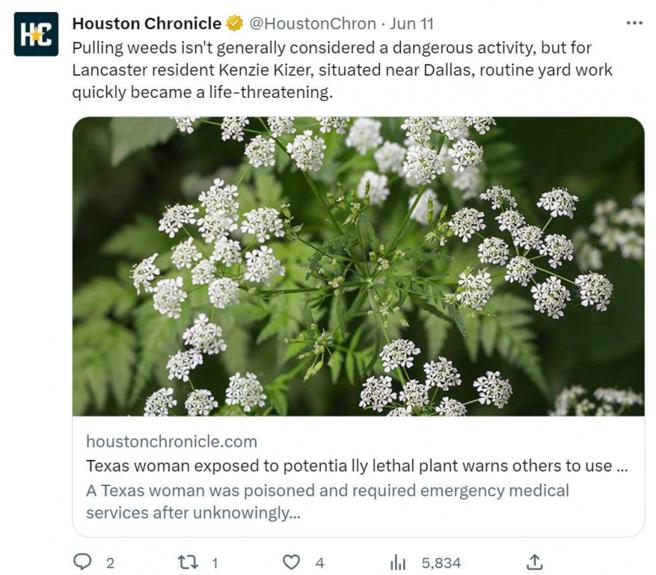
Task: Click the retweet arrows icon
Action: 187,562
